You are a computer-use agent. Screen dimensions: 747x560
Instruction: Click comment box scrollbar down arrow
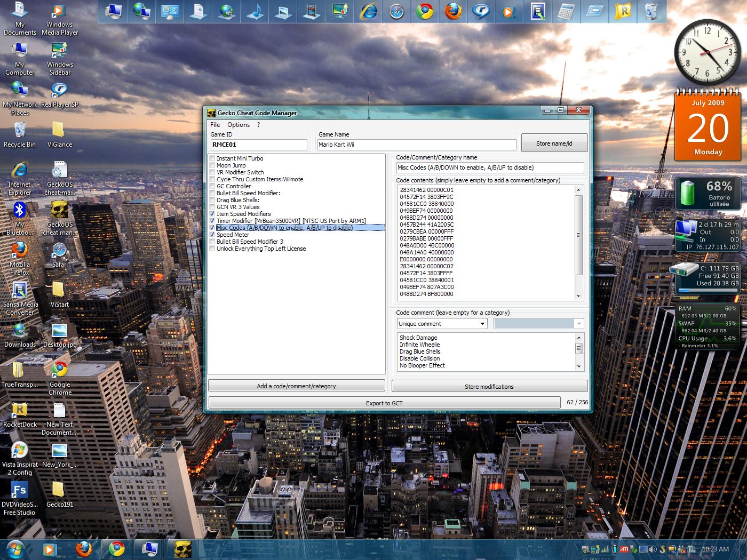(579, 367)
